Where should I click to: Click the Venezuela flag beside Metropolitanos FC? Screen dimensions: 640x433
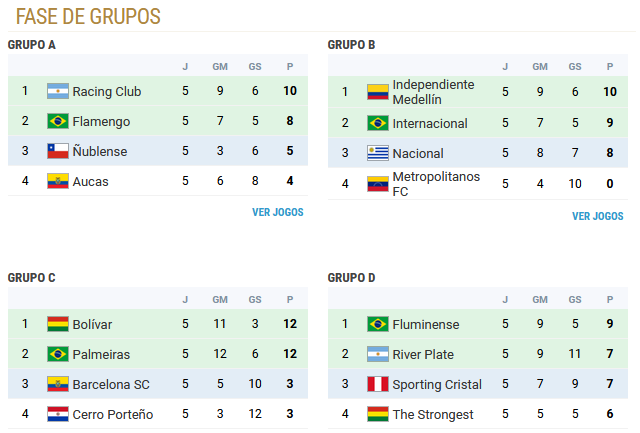[378, 184]
